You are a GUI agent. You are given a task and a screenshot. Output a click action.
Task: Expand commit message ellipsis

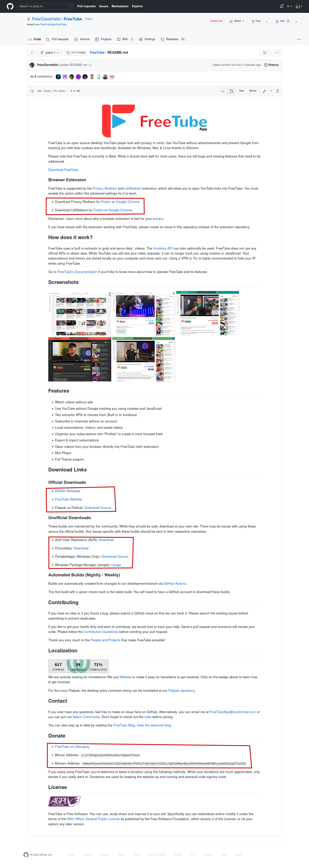[90, 65]
